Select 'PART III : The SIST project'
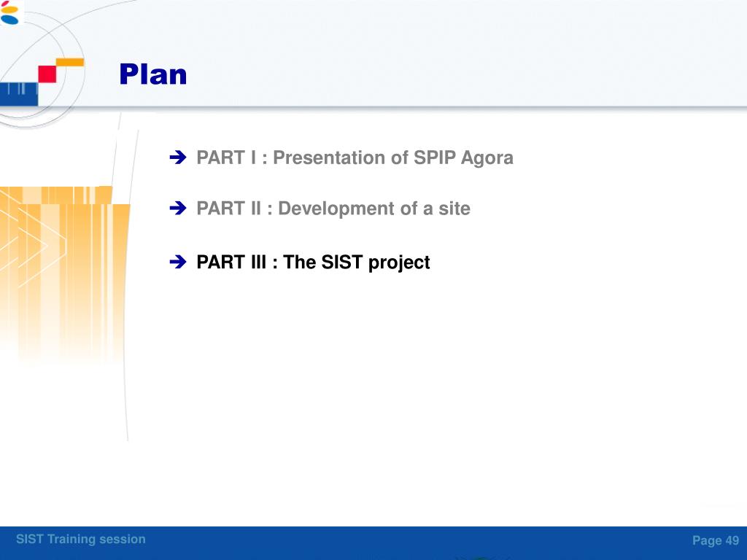 click(313, 262)
